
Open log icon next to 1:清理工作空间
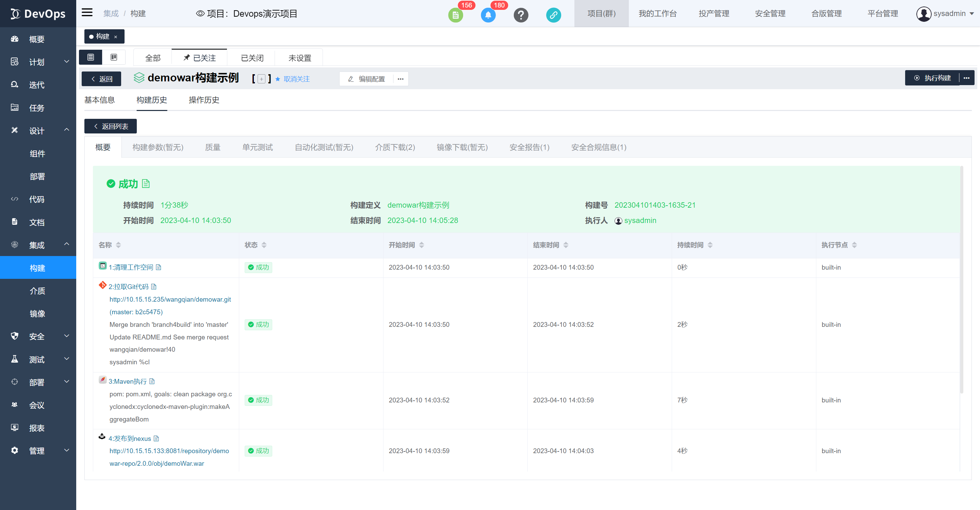tap(159, 268)
